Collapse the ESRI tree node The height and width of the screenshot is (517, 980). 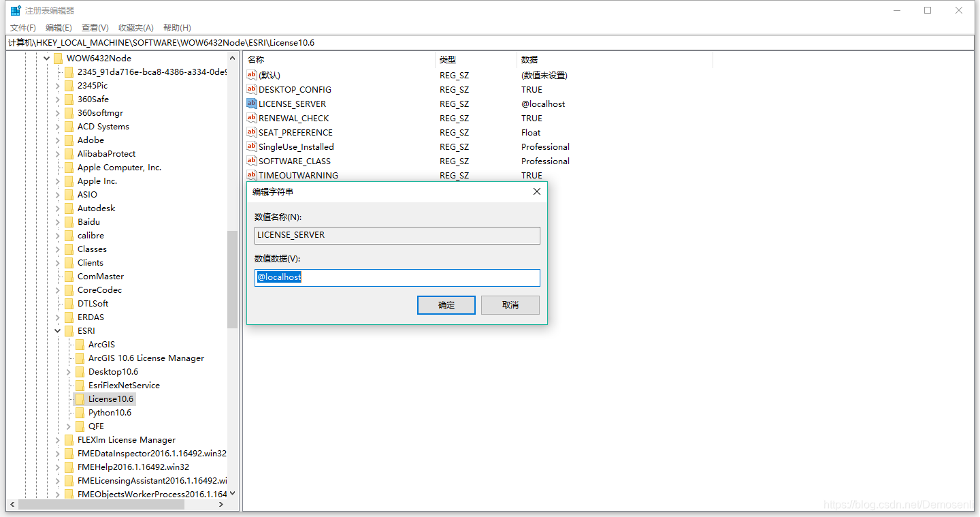(x=57, y=330)
